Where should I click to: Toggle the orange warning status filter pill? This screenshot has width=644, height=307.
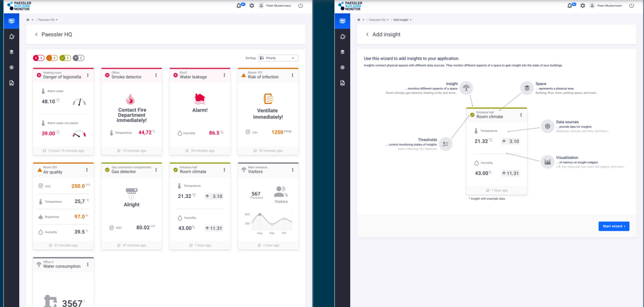(52, 58)
